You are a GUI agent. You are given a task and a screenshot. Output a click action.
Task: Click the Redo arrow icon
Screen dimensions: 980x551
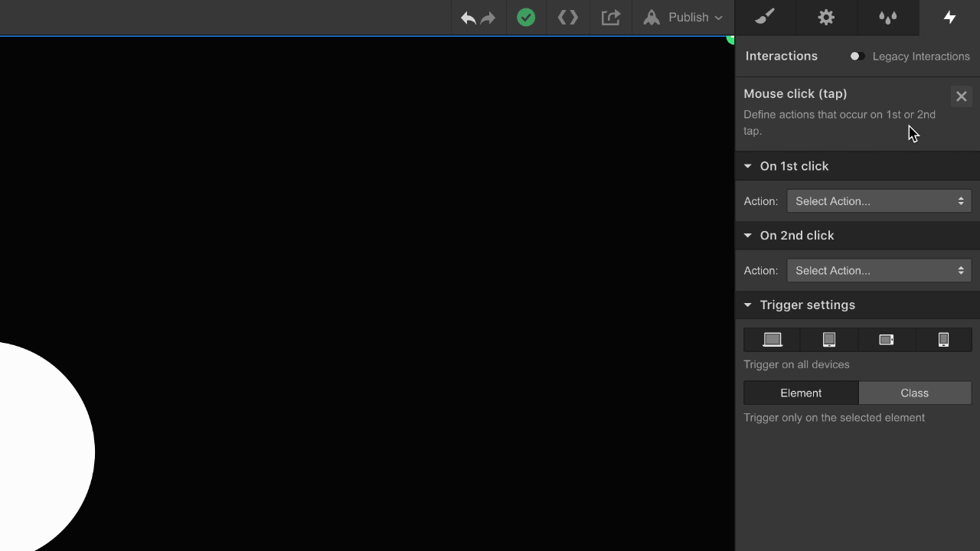[x=488, y=18]
